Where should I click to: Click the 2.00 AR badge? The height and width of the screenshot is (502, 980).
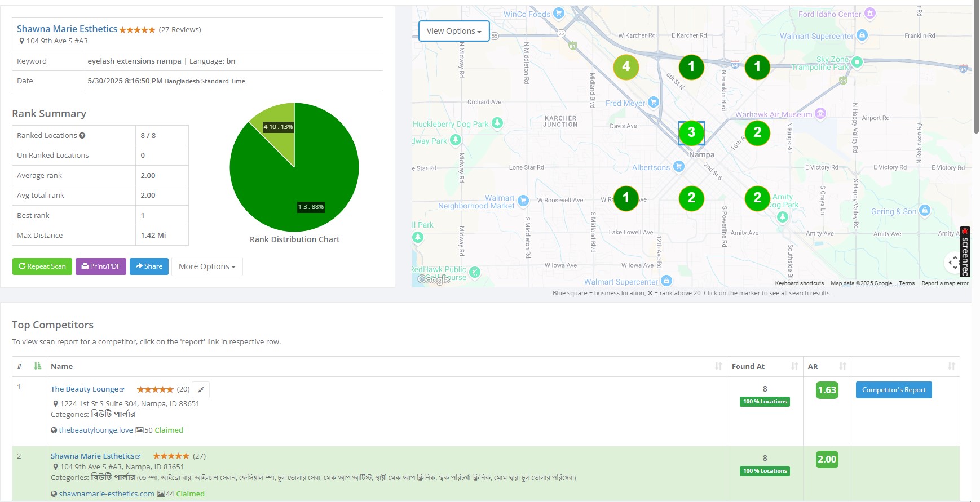(x=827, y=459)
